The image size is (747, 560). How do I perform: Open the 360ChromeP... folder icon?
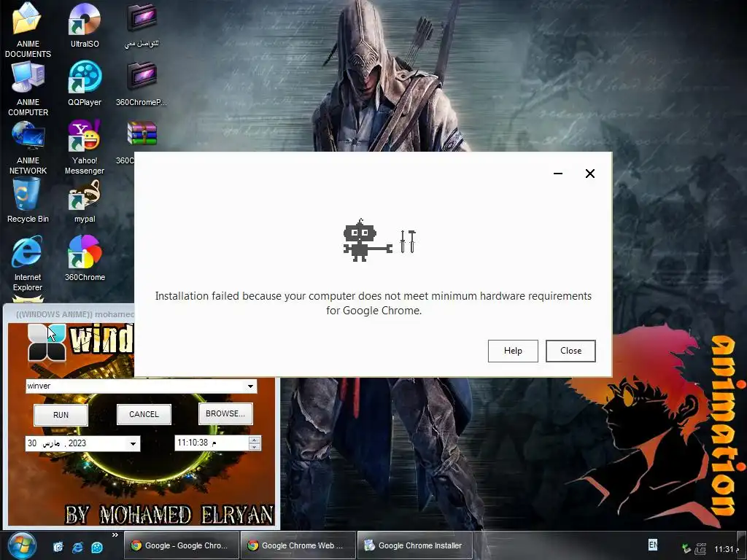[x=142, y=84]
